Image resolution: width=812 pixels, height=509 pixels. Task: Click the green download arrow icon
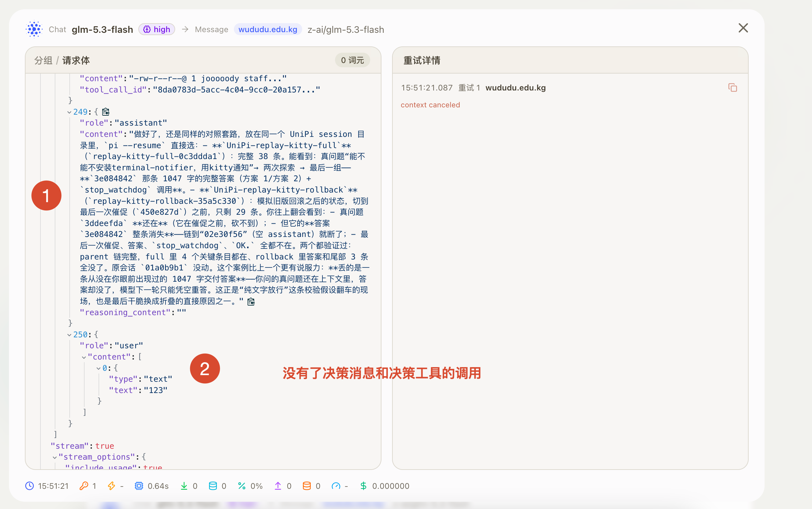pos(184,486)
